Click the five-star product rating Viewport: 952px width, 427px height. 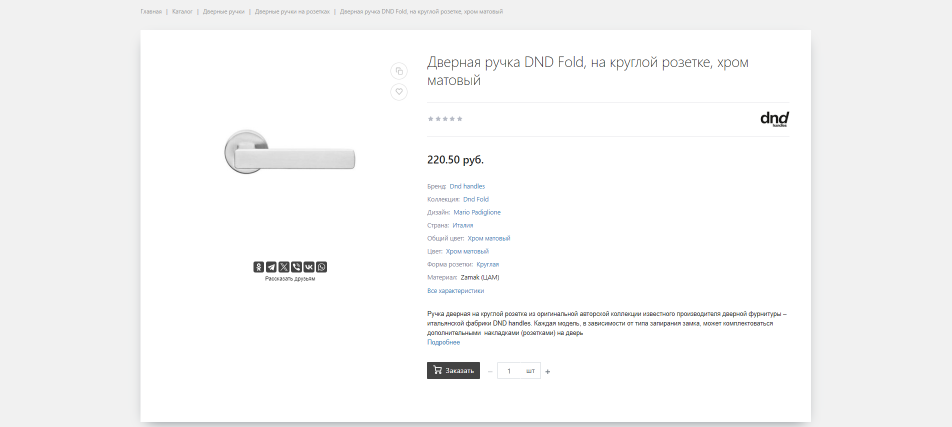tap(445, 119)
